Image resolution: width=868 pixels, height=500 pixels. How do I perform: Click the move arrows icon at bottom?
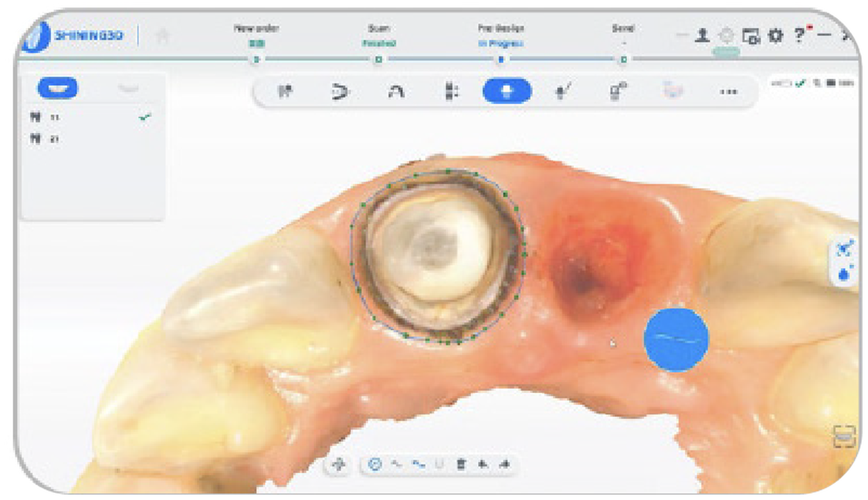point(338,465)
